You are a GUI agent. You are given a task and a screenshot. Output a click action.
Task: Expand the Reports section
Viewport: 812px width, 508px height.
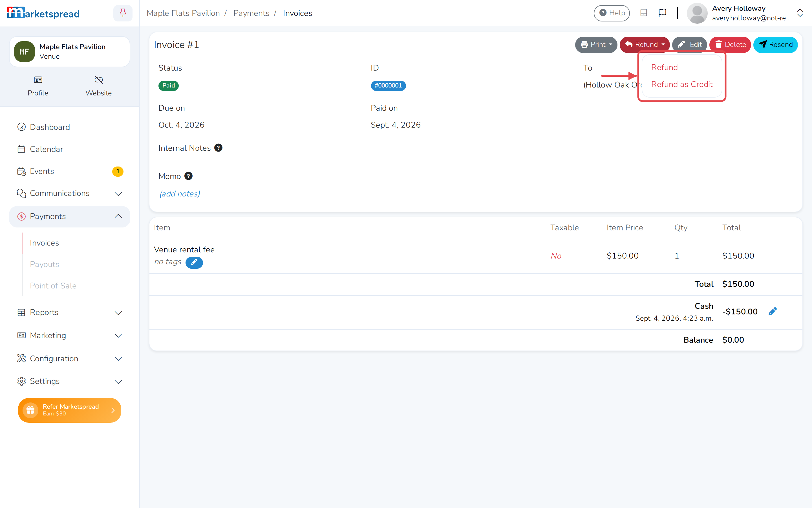(x=70, y=312)
